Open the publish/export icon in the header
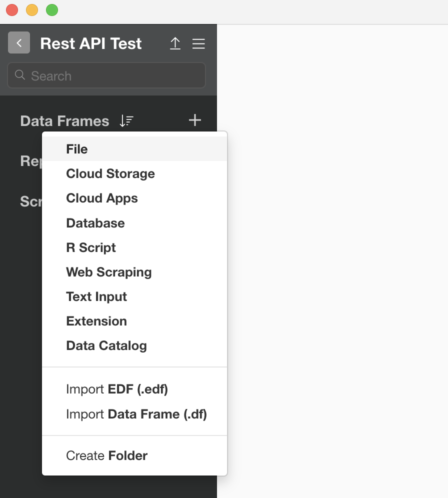 coord(175,43)
